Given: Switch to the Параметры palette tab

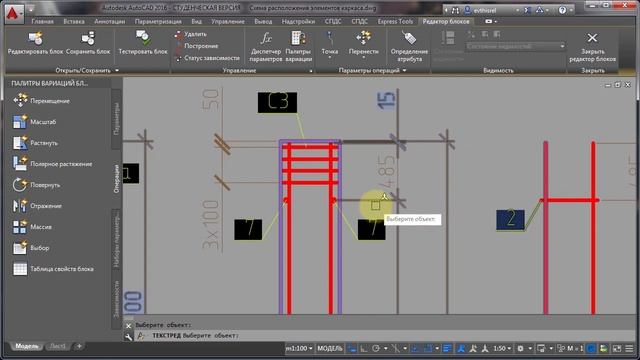Looking at the screenshot, I should click(x=116, y=119).
